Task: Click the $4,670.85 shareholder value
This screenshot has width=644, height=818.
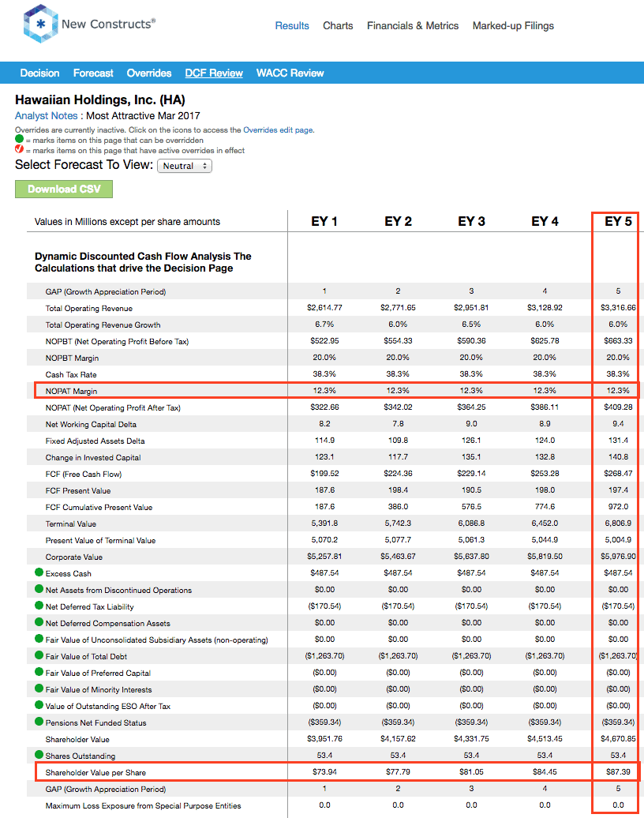Action: coord(619,738)
